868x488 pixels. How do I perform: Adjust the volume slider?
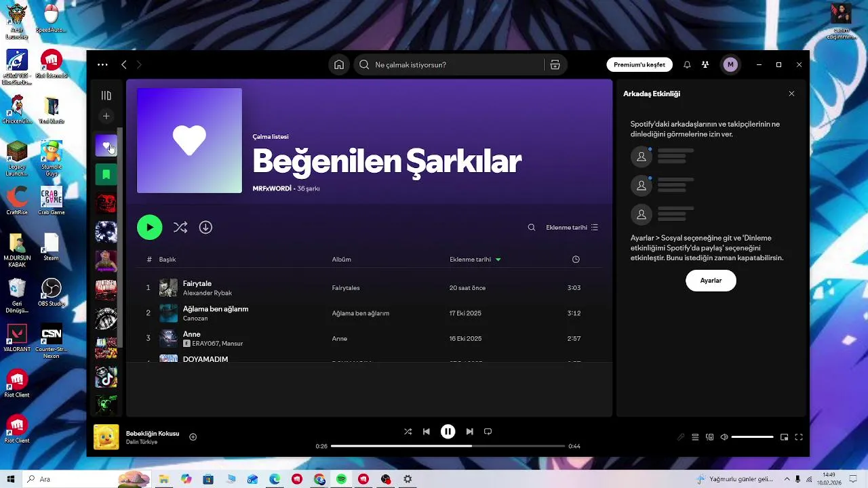pyautogui.click(x=752, y=437)
